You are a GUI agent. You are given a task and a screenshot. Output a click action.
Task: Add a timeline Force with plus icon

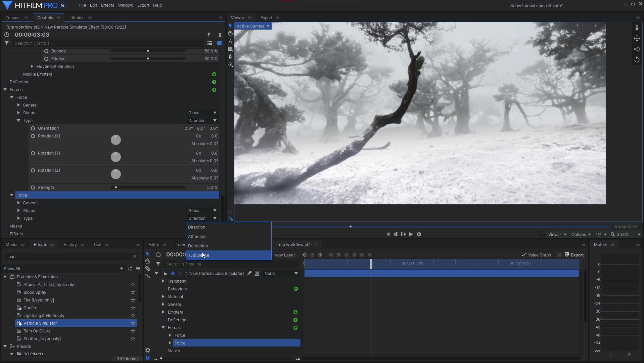[295, 328]
